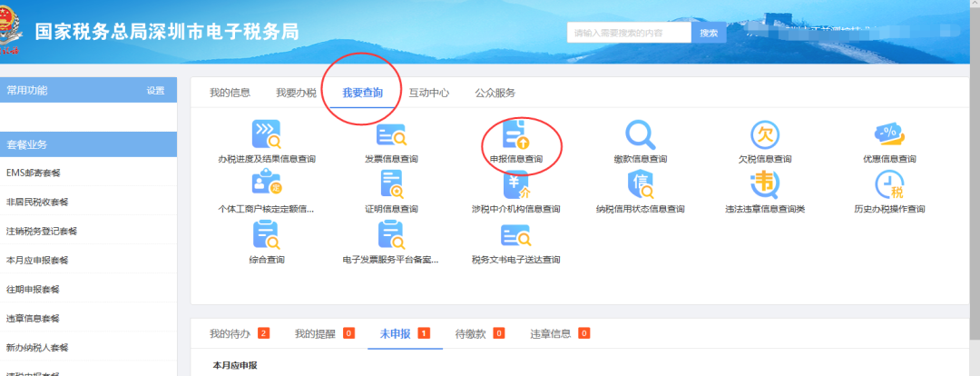Click the 套餐业务 sidebar header
Viewport: 980px width, 376px height.
click(88, 144)
